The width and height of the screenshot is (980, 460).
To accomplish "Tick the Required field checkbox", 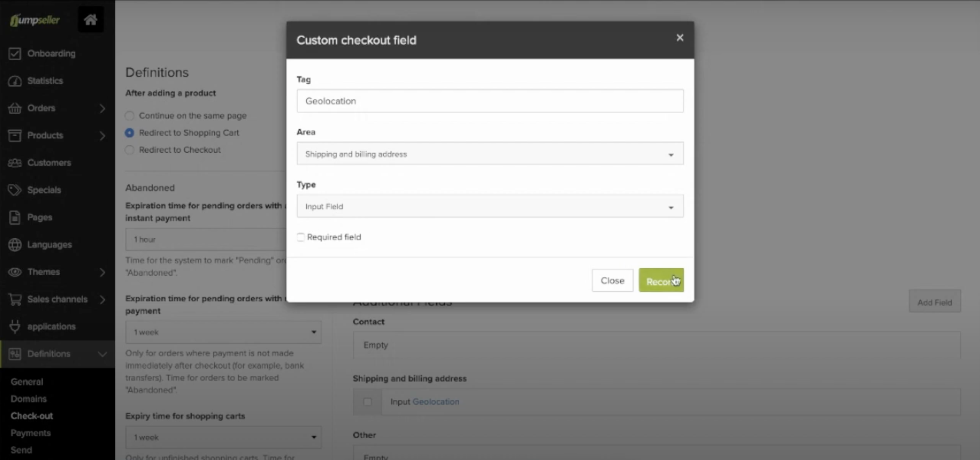I will tap(300, 237).
